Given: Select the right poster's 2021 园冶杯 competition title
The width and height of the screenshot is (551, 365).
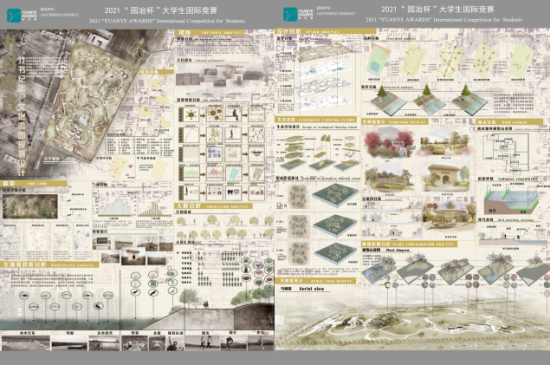Looking at the screenshot, I should click(438, 9).
